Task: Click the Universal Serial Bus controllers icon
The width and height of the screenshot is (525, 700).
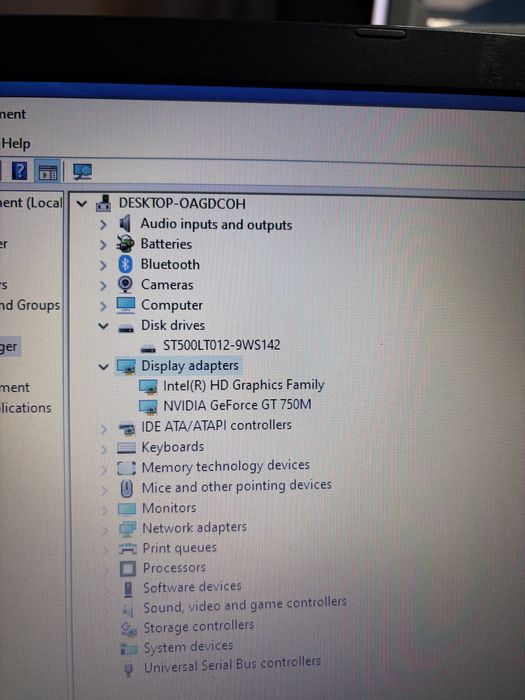Action: pyautogui.click(x=129, y=670)
